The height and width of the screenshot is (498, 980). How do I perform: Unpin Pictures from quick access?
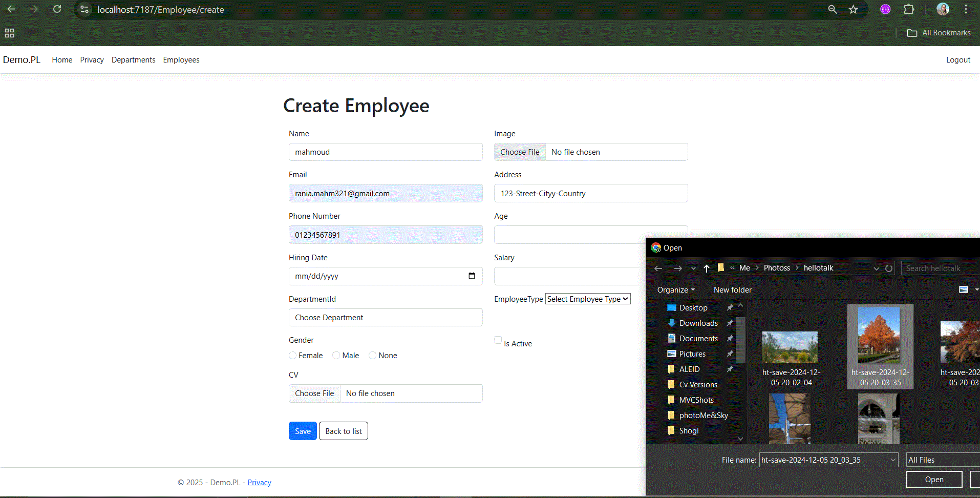[730, 354]
